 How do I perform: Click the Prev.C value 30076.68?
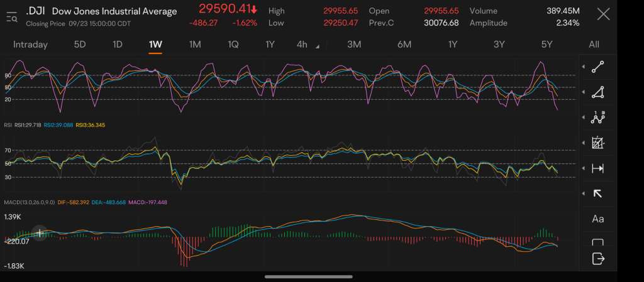(x=441, y=23)
